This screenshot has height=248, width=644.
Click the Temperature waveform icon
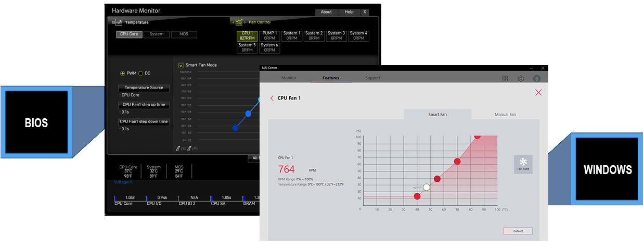point(119,22)
